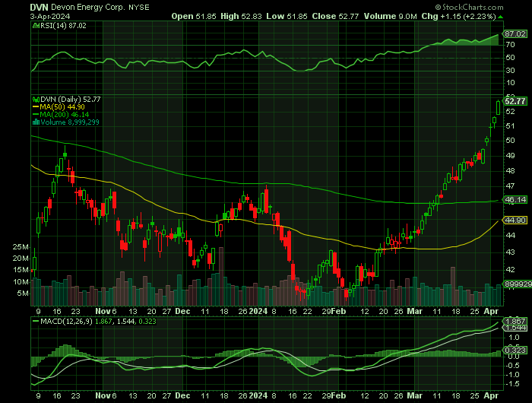Click the 52.77 last price tag
Image resolution: width=532 pixels, height=403 pixels.
tap(515, 101)
